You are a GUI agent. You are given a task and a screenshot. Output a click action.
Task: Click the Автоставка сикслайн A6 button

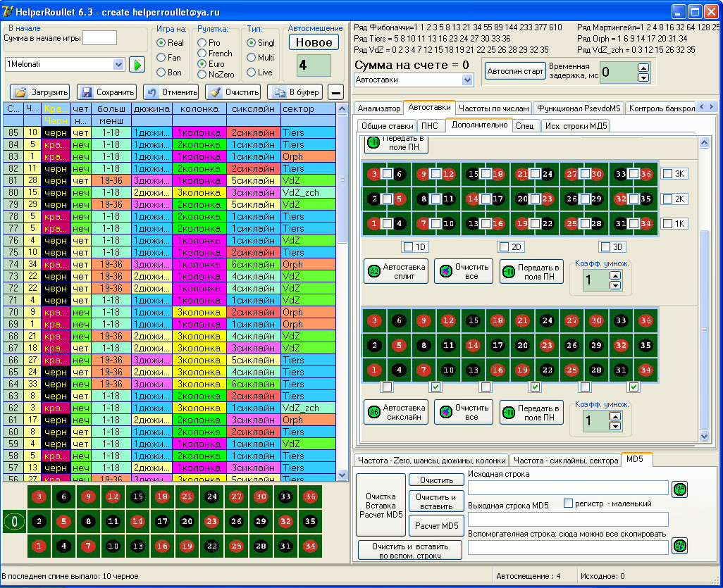(x=395, y=412)
